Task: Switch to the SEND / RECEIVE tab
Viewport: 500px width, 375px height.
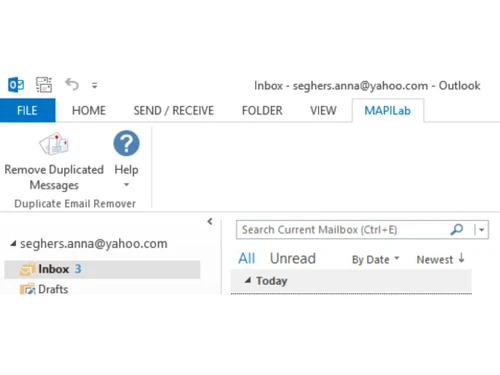Action: tap(174, 110)
